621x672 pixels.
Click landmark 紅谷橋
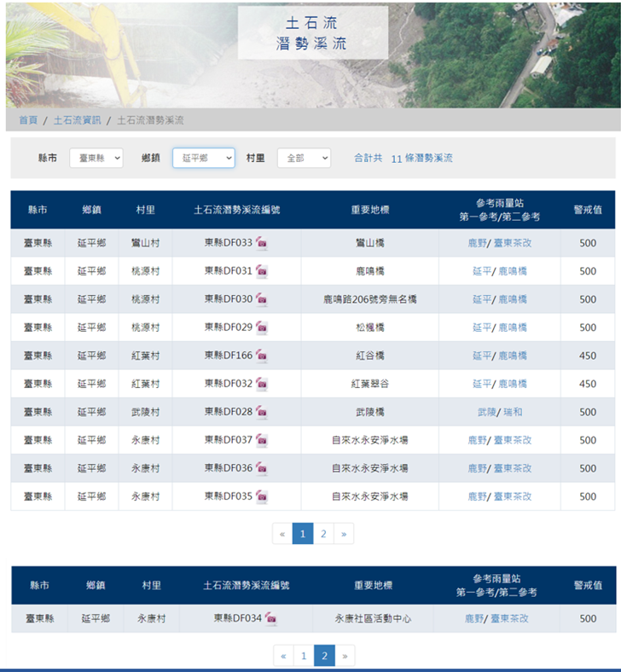(x=370, y=356)
